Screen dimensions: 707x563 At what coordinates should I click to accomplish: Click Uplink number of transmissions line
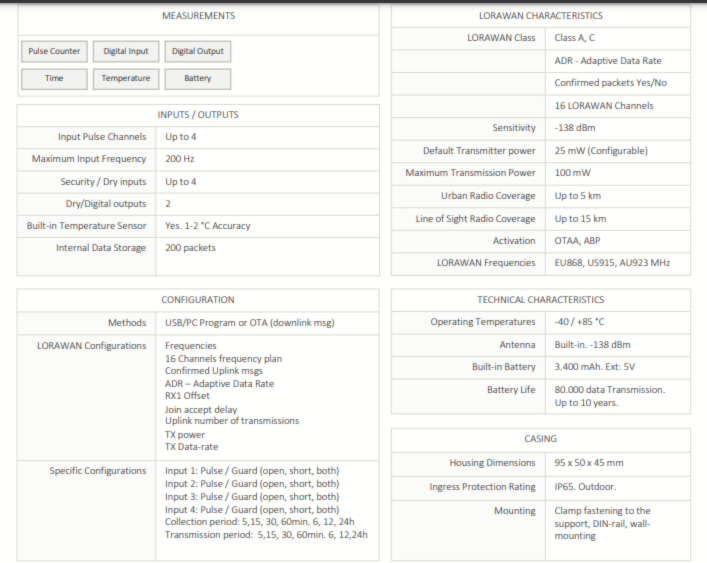coord(232,421)
